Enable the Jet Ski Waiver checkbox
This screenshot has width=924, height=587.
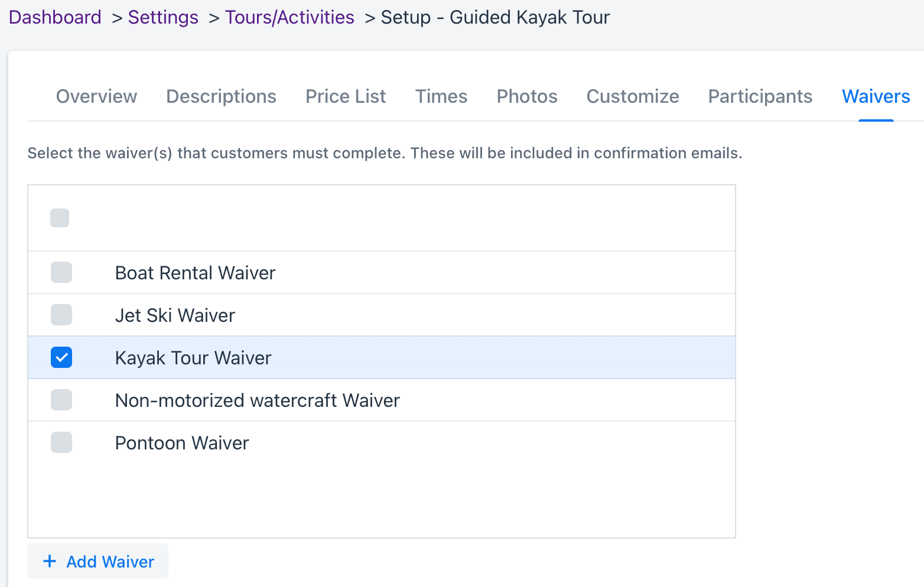pyautogui.click(x=61, y=315)
